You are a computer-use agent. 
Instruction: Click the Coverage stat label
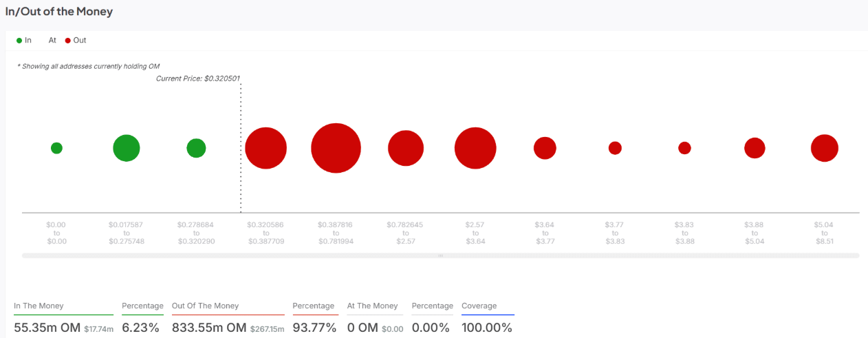[x=479, y=306]
